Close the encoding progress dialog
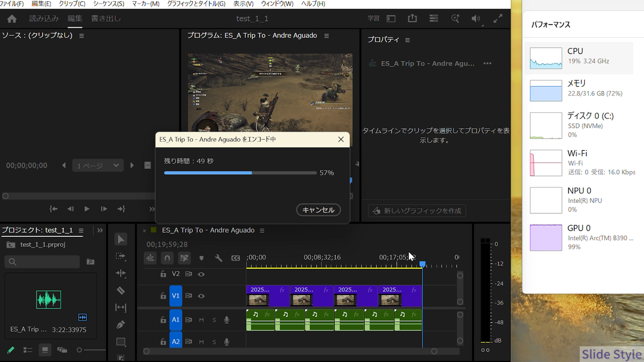Screen dimensions: 644x362 pyautogui.click(x=340, y=139)
